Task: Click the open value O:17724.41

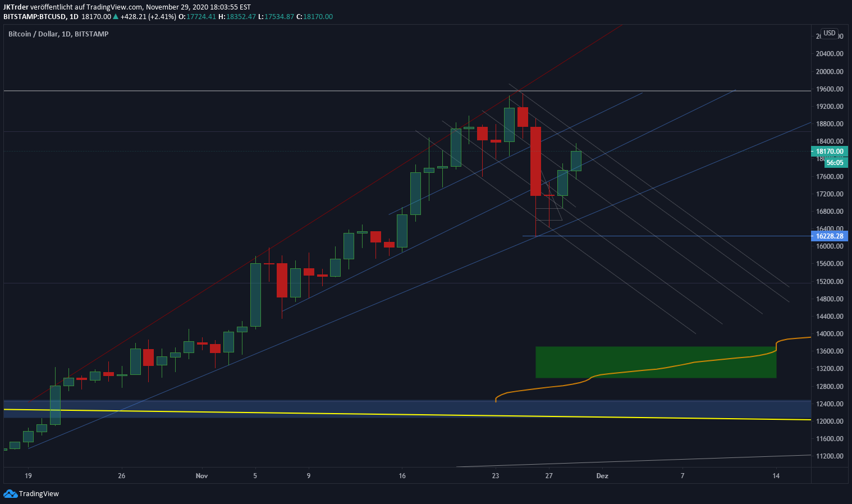Action: 197,17
